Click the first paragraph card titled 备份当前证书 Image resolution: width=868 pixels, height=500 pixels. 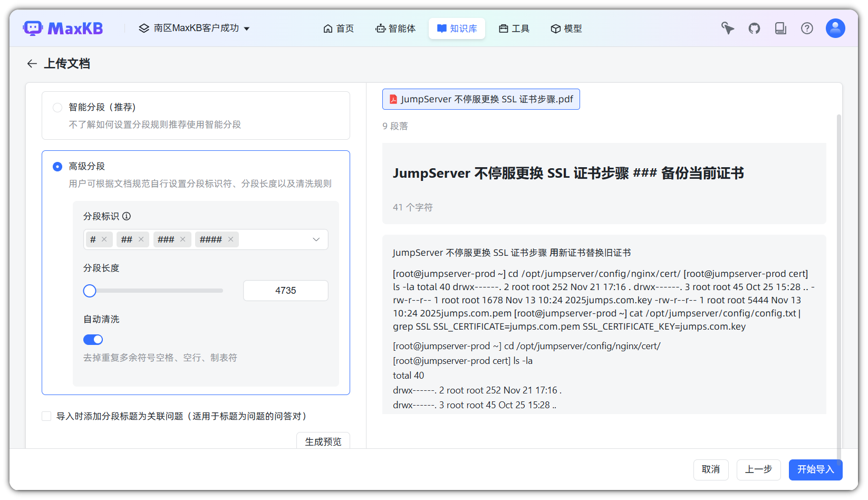604,184
